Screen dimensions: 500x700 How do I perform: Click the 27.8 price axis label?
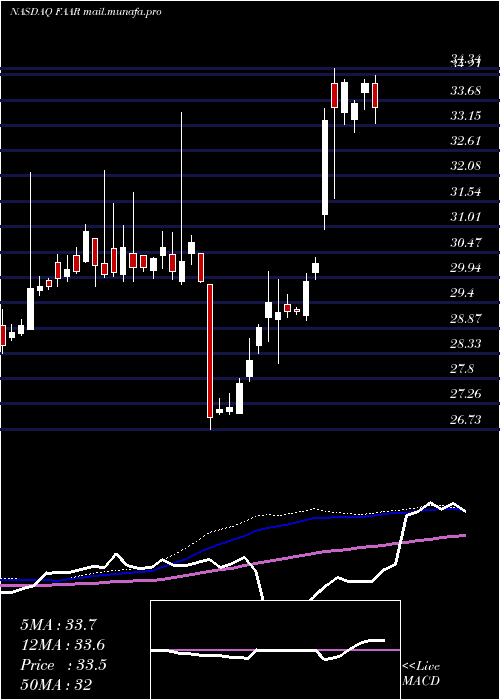coord(462,369)
